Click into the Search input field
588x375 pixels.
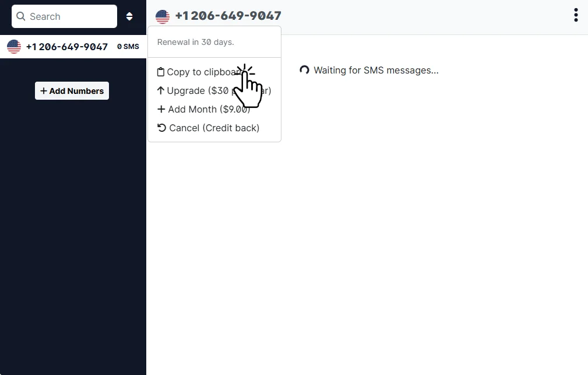pos(65,16)
